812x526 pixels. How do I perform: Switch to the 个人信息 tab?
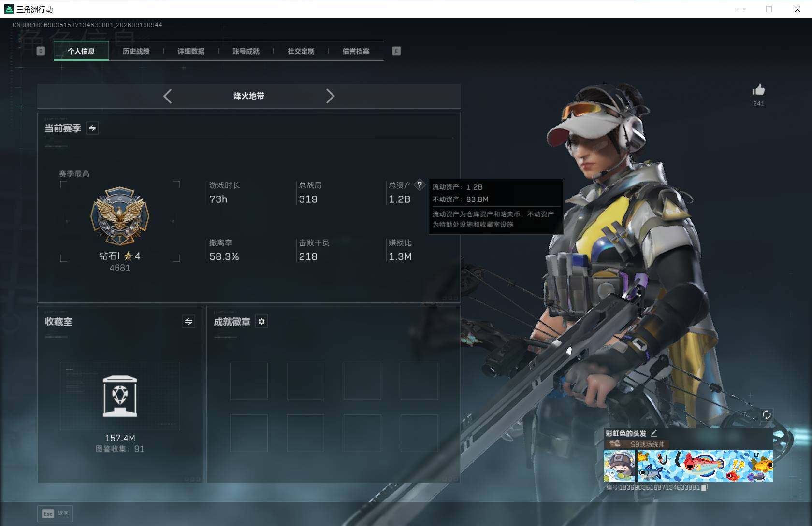[x=81, y=51]
